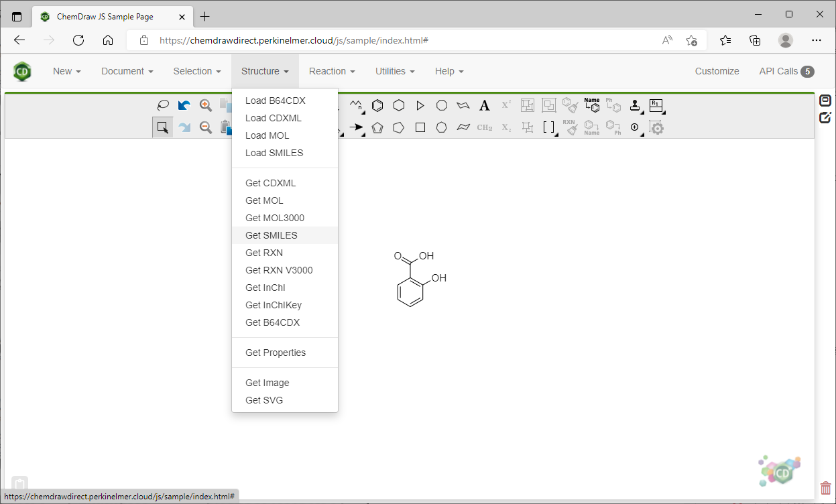The width and height of the screenshot is (836, 504).
Task: Choose Get InChI from menu
Action: pos(285,288)
